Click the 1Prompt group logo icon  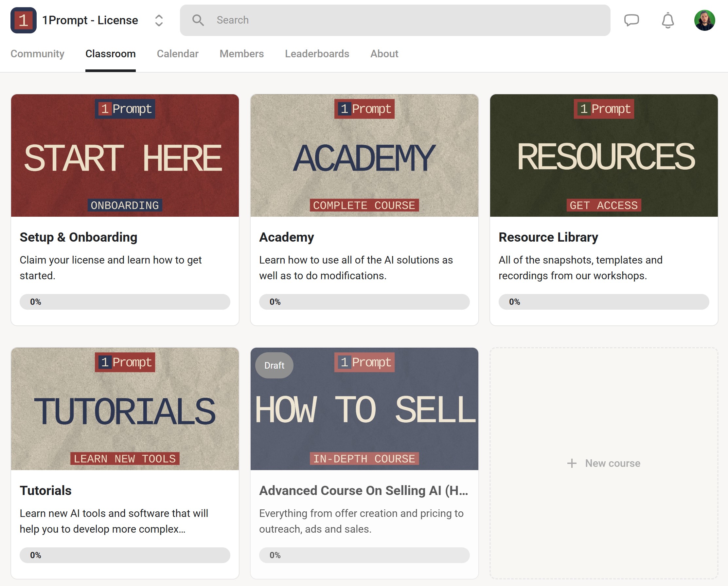point(23,20)
